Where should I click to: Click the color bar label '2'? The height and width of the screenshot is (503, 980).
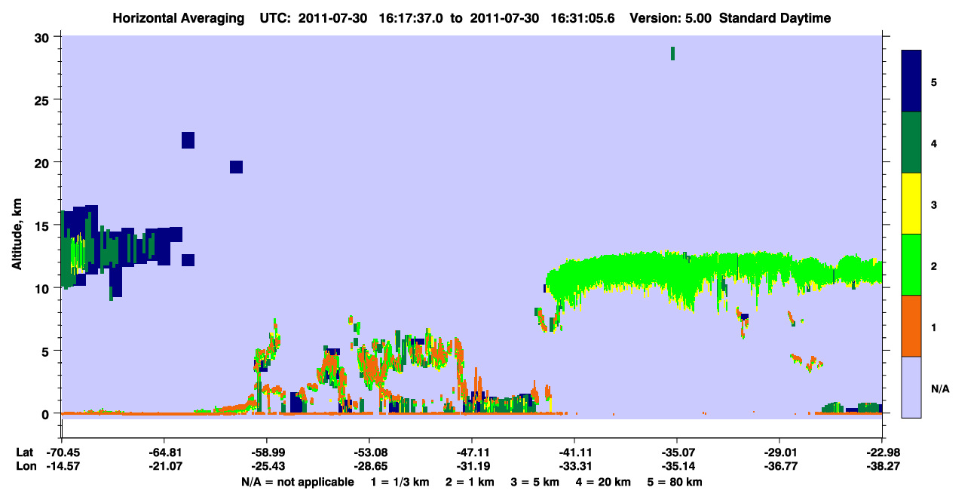point(933,266)
